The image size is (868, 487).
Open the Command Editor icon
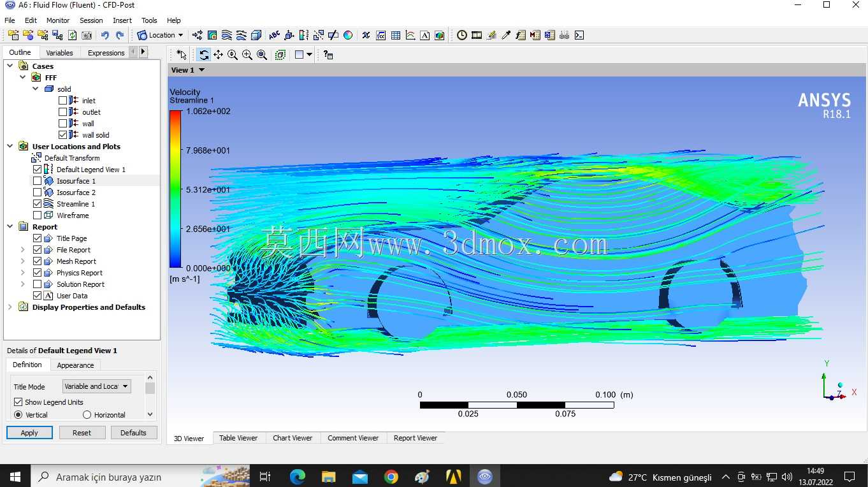pyautogui.click(x=579, y=35)
